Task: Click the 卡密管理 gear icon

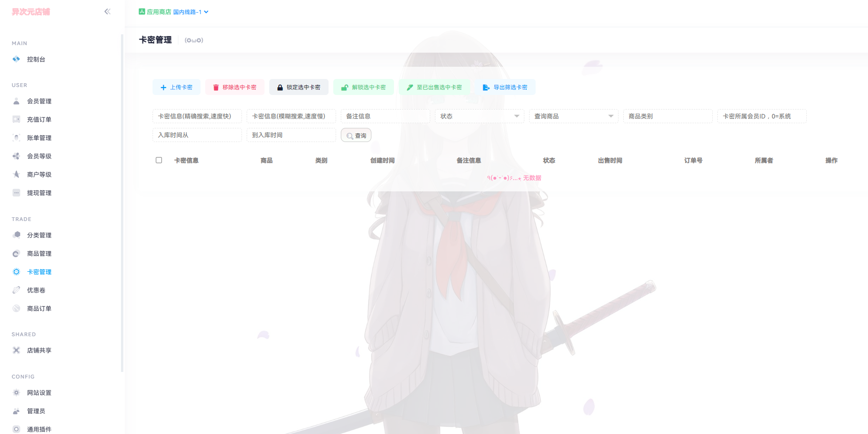Action: point(16,272)
